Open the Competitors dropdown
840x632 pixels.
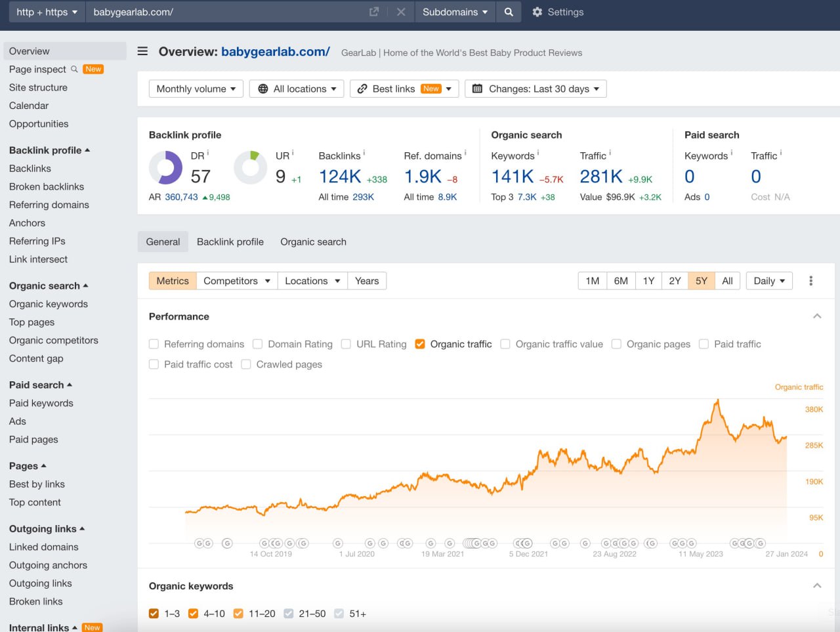[x=237, y=281]
